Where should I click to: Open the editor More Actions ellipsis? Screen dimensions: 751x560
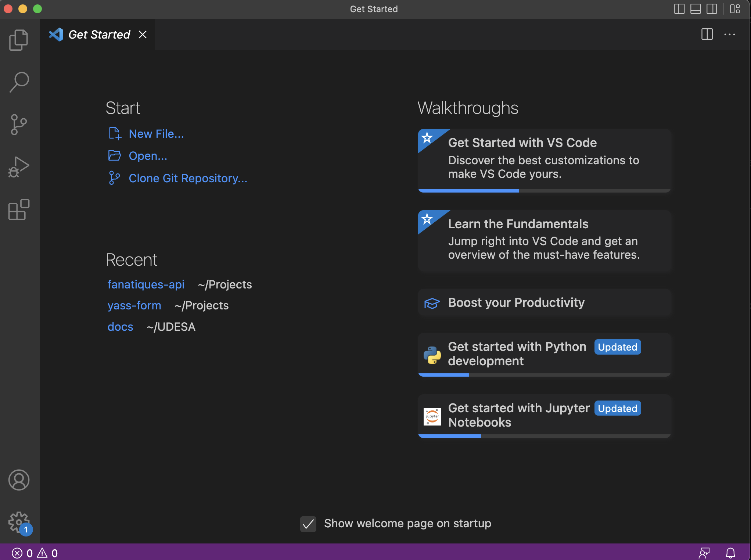point(730,34)
